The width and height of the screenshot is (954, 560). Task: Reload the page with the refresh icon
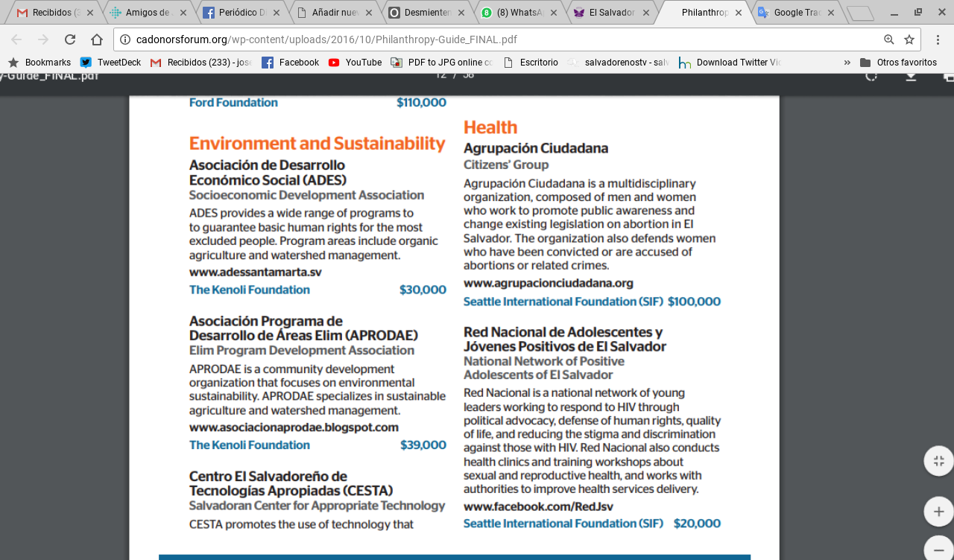coord(70,39)
